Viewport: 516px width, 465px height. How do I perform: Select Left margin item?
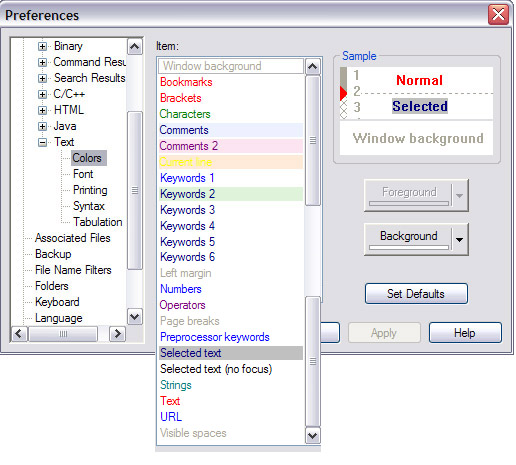pos(231,273)
